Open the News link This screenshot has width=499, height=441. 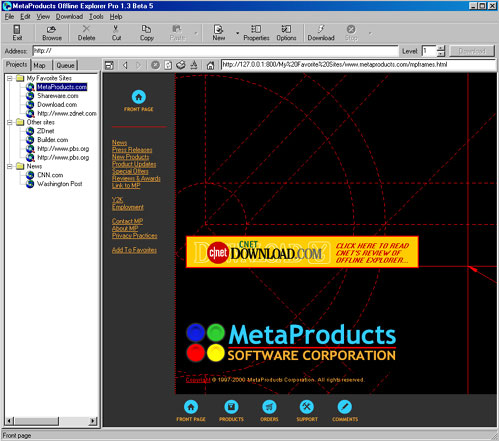[x=119, y=143]
